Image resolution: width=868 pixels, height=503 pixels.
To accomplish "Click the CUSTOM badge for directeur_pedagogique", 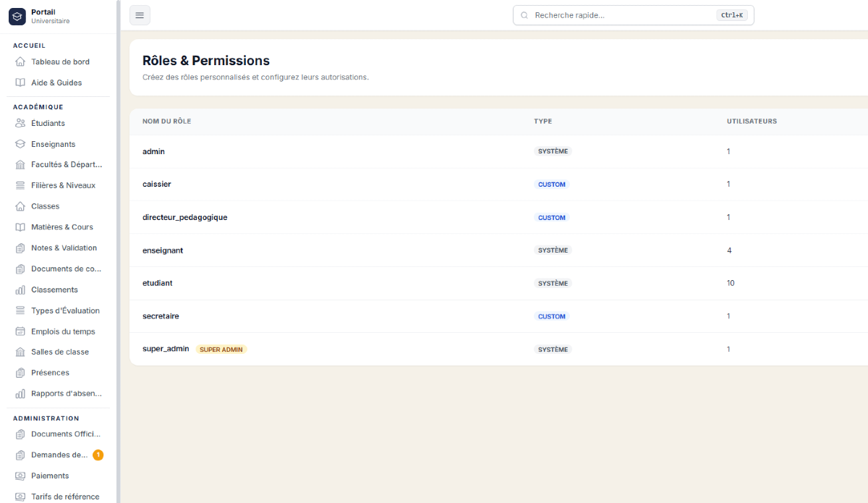I will tap(552, 218).
